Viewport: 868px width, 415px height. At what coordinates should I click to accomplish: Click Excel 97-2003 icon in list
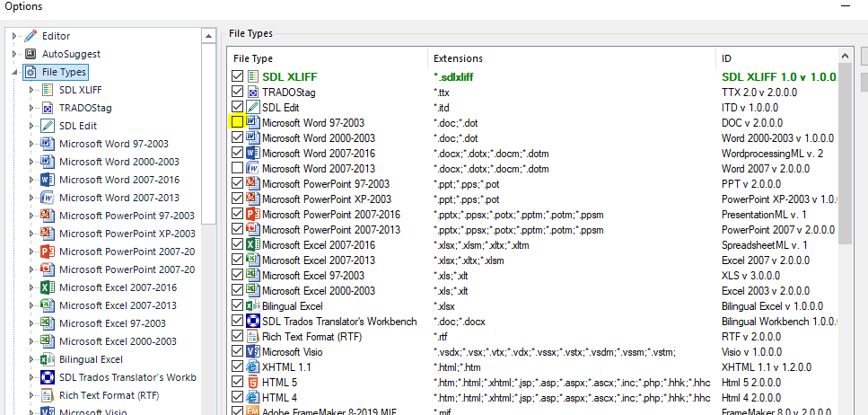coord(253,276)
